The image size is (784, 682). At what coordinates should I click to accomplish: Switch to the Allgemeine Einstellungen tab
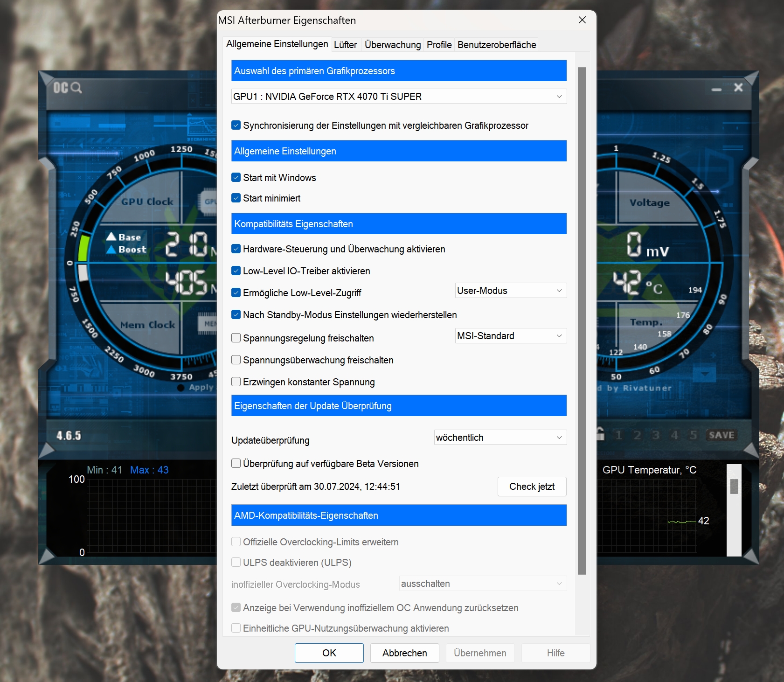277,44
